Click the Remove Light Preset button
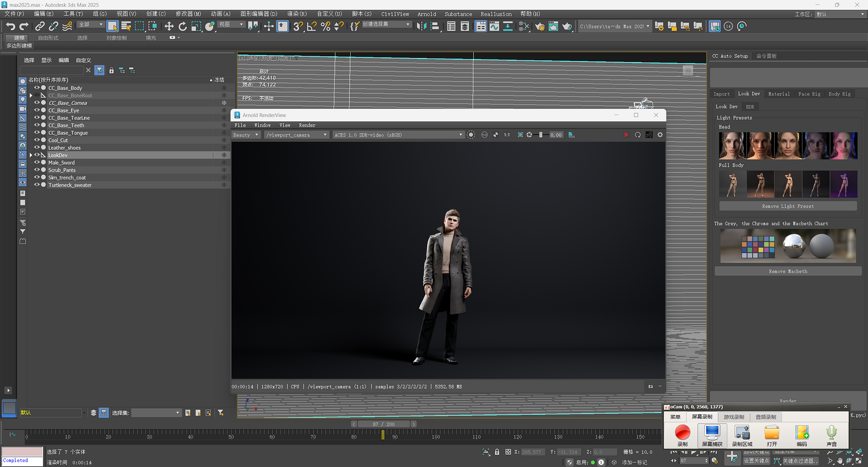Viewport: 868px width, 467px height. click(788, 206)
